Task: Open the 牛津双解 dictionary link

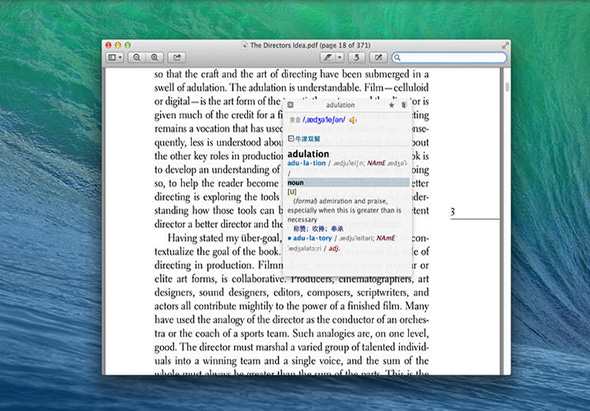Action: 307,139
